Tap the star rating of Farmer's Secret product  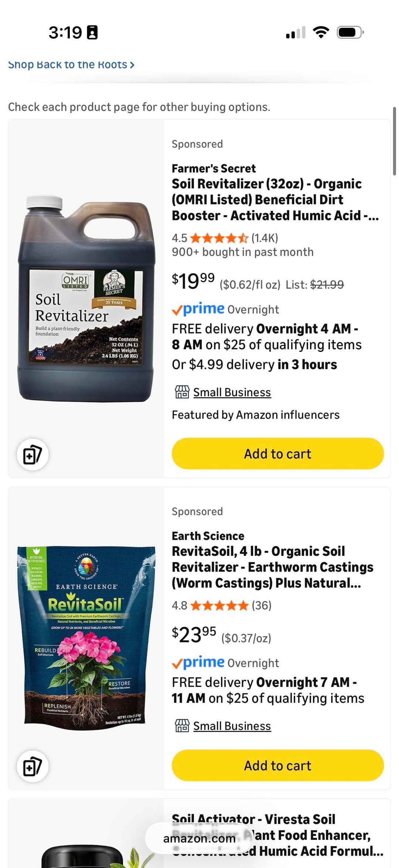pos(219,238)
